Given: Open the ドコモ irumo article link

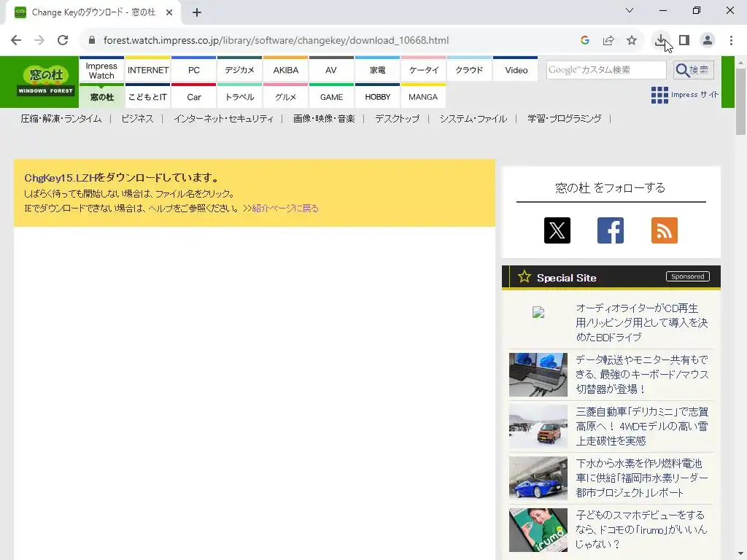Looking at the screenshot, I should pyautogui.click(x=640, y=529).
